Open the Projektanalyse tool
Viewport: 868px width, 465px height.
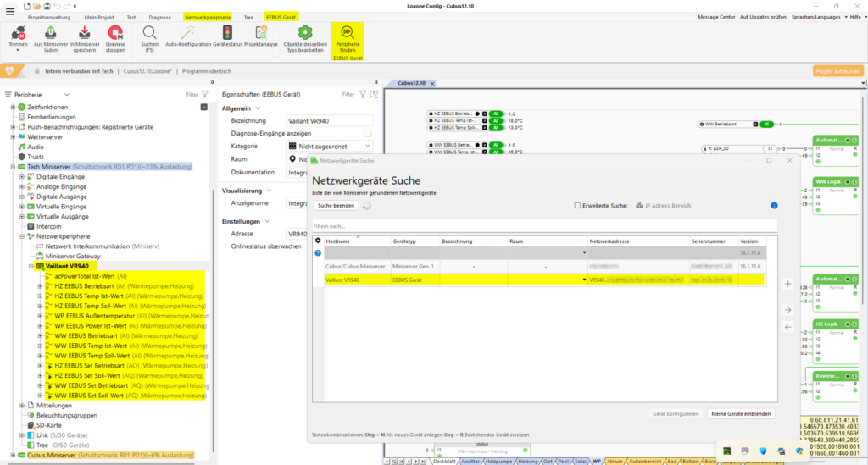(261, 32)
